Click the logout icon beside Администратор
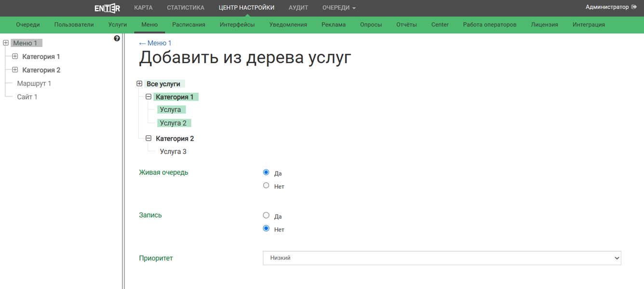Screen dimensions: 644x289 point(634,7)
